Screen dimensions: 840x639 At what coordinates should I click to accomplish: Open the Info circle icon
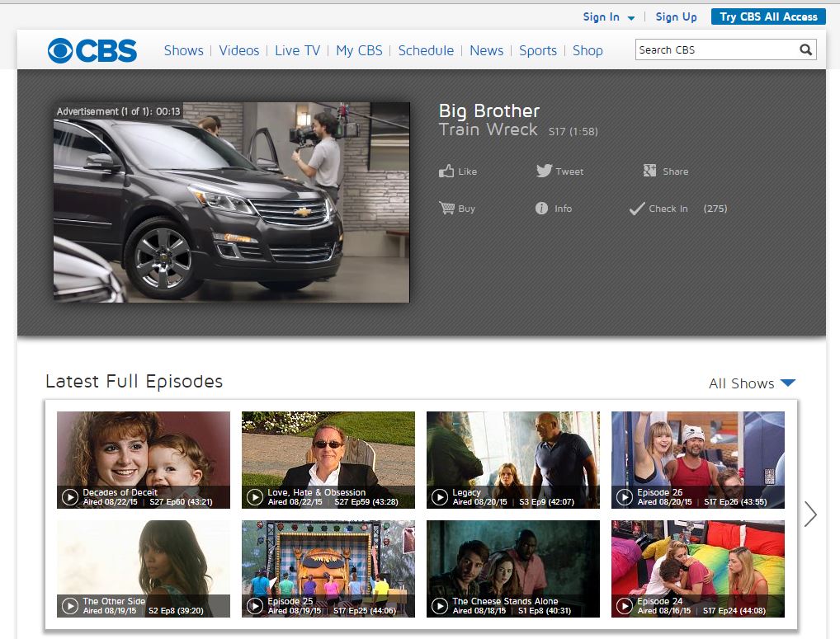click(541, 208)
